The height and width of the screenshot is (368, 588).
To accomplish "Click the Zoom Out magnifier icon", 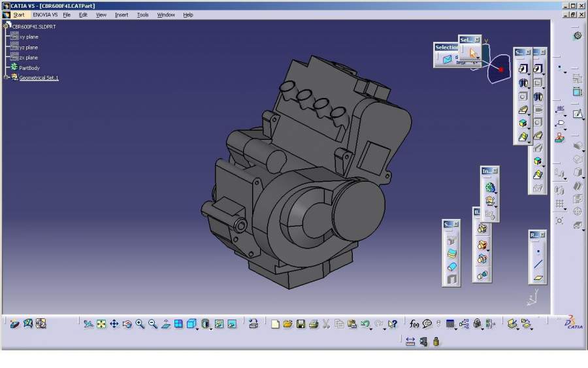I will (153, 324).
